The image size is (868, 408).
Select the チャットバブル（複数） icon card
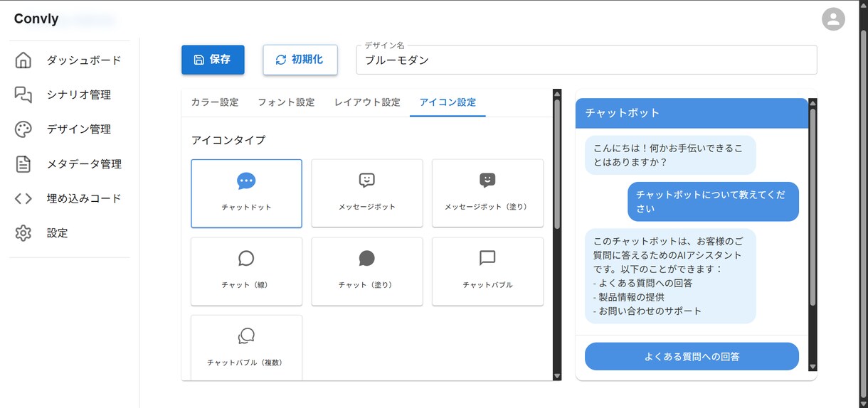246,348
